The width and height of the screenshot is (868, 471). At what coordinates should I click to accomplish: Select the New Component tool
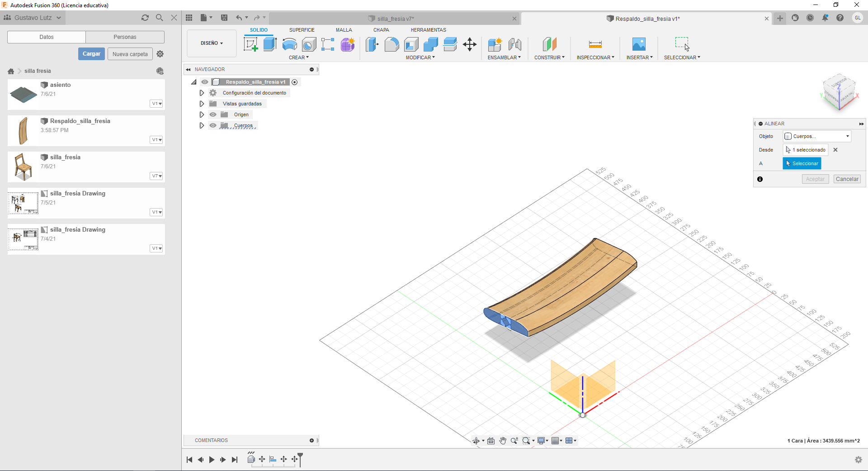click(495, 44)
